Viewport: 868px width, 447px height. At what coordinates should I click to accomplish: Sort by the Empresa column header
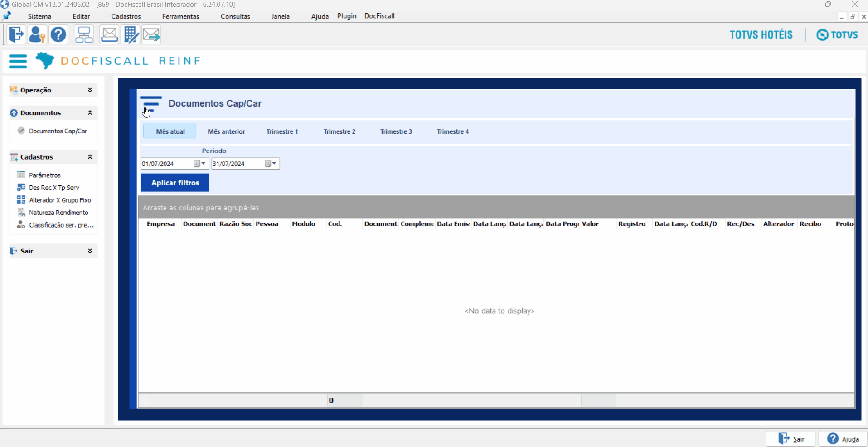163,224
